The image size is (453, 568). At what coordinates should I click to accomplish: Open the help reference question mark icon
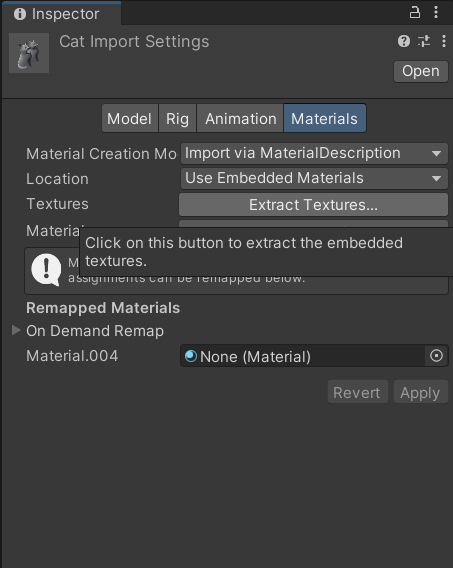pyautogui.click(x=404, y=41)
